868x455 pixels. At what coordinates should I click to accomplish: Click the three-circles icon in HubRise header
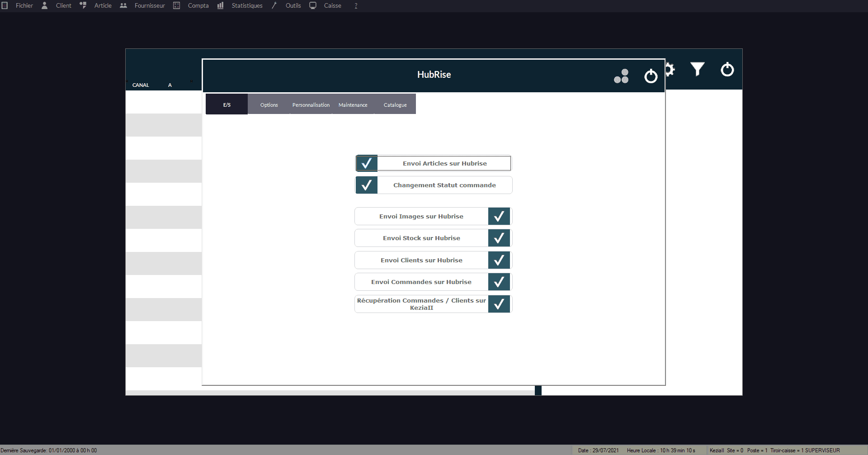(x=621, y=76)
